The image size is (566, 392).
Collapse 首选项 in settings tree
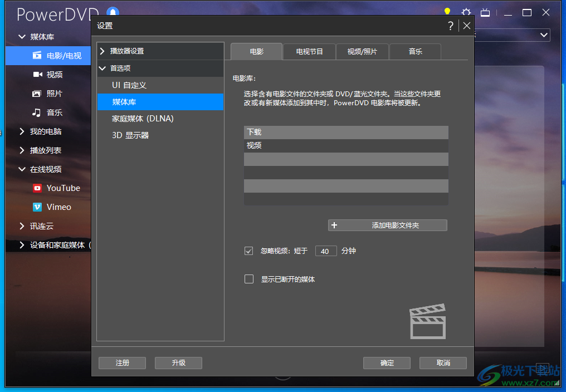103,68
